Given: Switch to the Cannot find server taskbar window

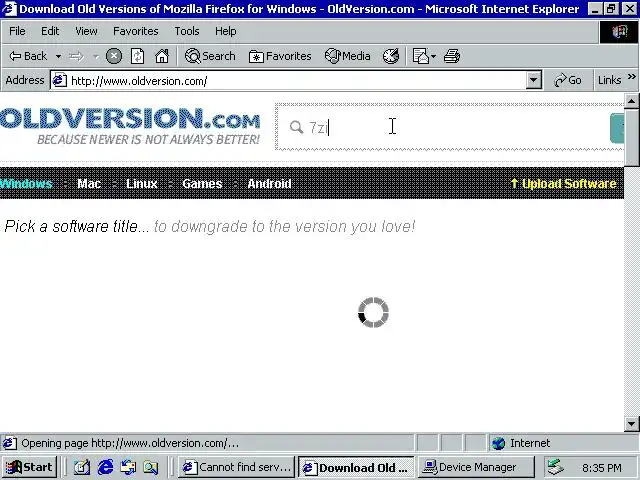Looking at the screenshot, I should coord(237,467).
